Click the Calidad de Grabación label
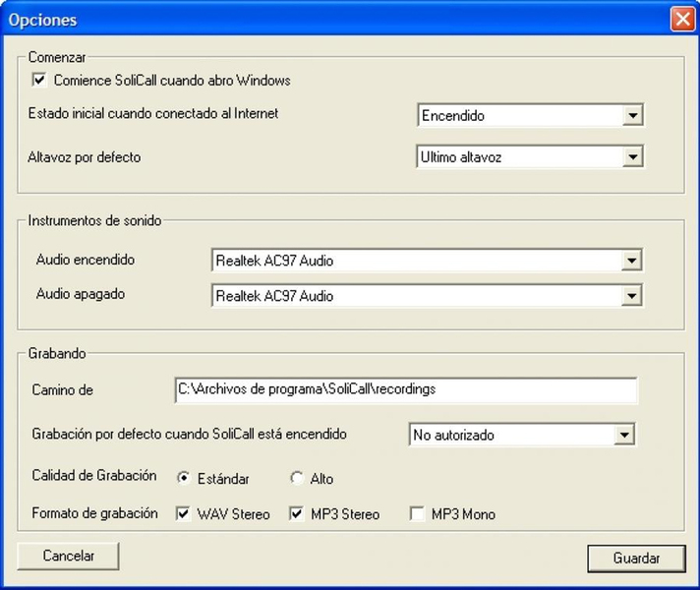 point(94,475)
